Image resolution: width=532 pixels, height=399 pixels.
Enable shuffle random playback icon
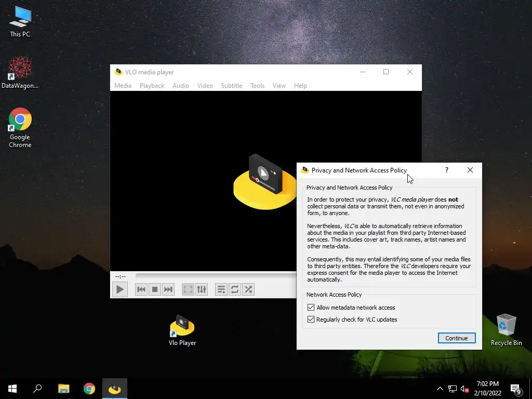tap(248, 289)
